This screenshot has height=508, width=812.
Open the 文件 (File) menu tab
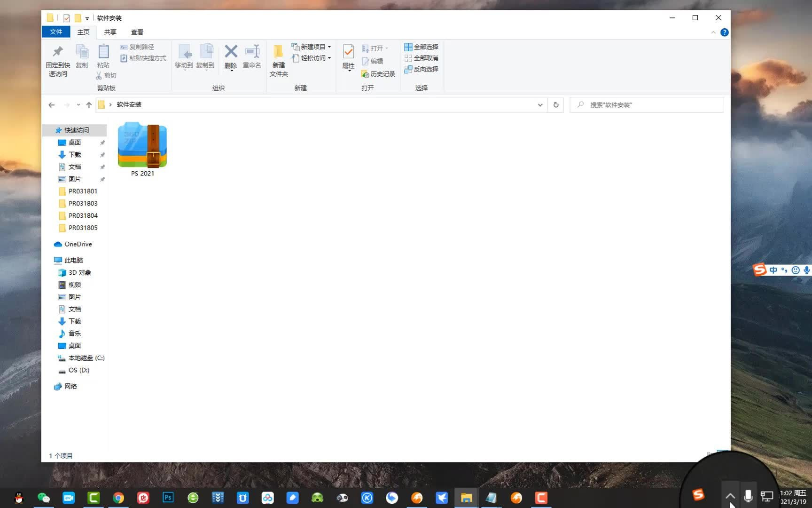coord(56,32)
